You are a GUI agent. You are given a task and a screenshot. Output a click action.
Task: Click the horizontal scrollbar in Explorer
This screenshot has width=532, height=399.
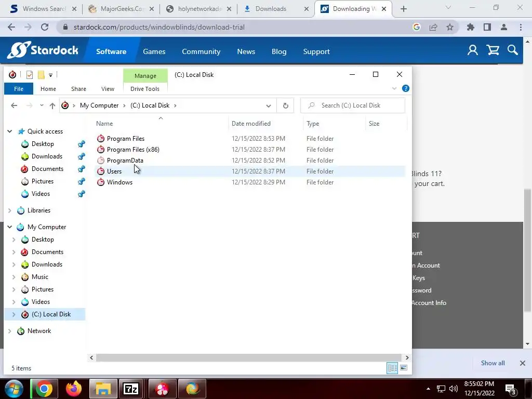click(x=249, y=357)
